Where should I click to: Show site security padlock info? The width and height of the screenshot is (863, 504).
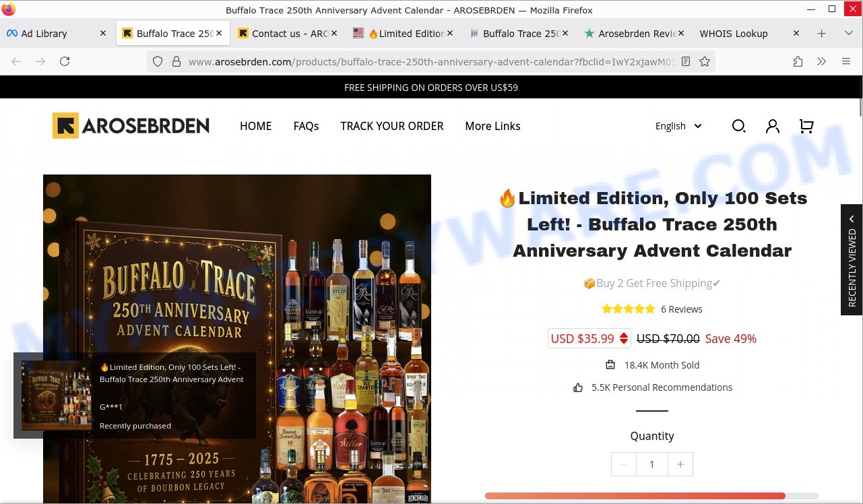[x=177, y=61]
